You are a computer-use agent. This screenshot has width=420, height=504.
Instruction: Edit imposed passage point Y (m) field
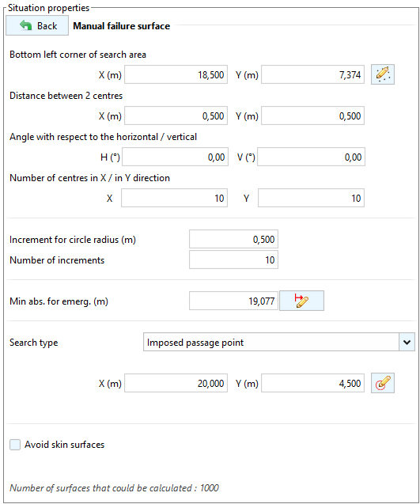pos(312,383)
